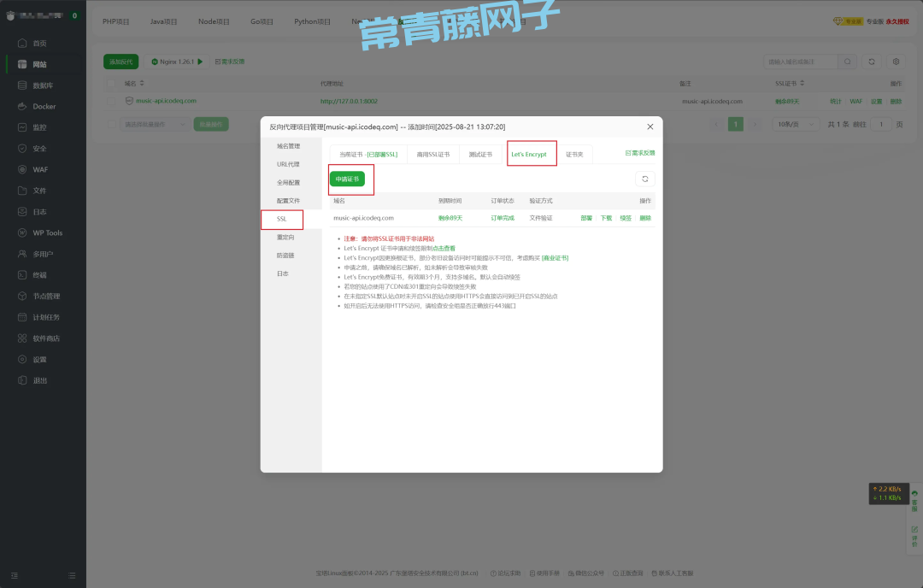Click the refresh icon in SSL dialog

(644, 179)
